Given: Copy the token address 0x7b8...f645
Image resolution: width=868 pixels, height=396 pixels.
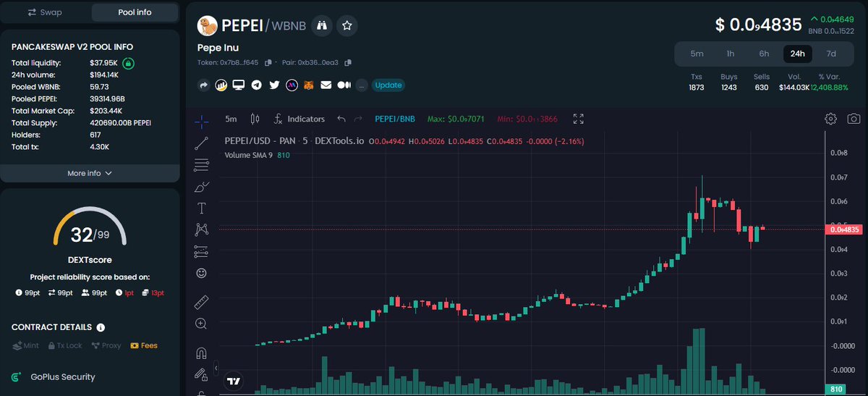Looking at the screenshot, I should (x=268, y=63).
